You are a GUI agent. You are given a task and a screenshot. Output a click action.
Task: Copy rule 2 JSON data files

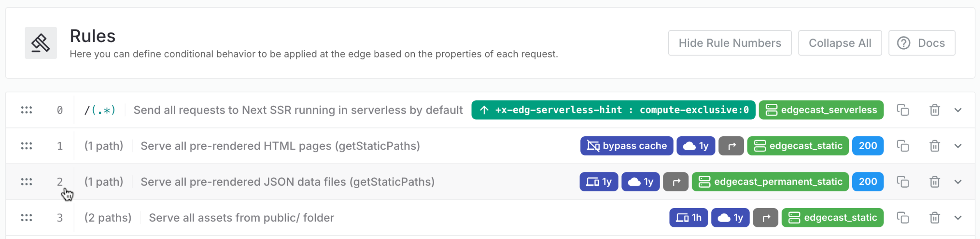(x=902, y=182)
